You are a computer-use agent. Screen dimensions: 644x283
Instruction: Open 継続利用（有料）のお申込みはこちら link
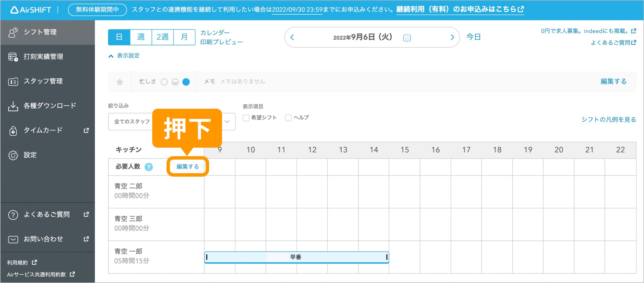click(460, 9)
